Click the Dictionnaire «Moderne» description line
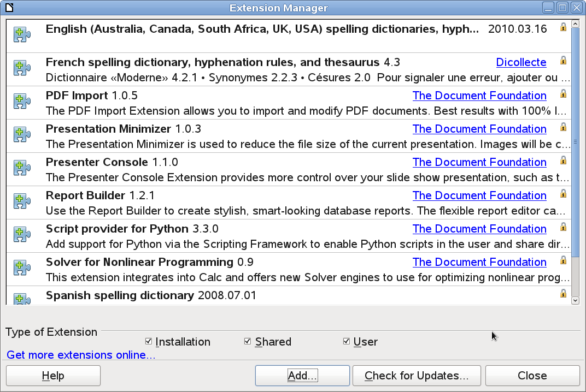 308,78
